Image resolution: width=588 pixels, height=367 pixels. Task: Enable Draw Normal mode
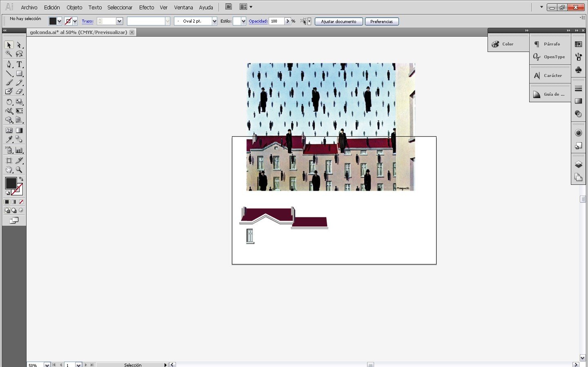(7, 210)
